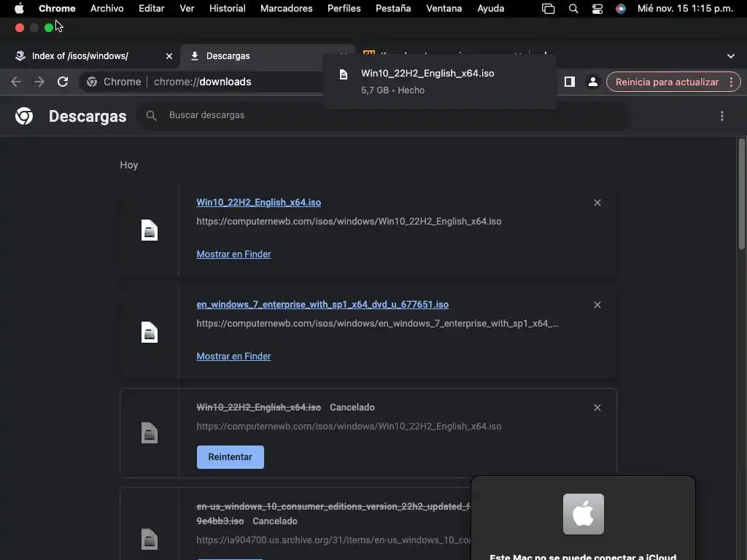
Task: Click the page vertical scrollbar
Action: coord(742,193)
